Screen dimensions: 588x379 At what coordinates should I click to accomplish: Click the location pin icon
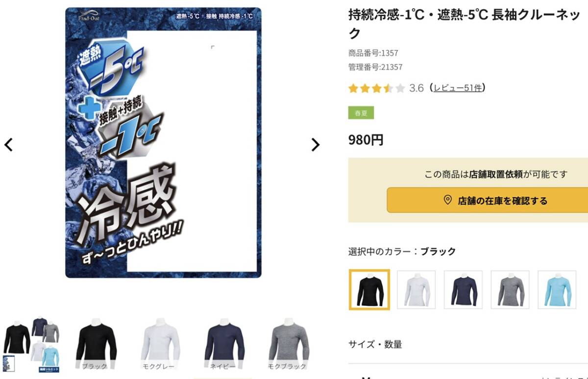click(x=447, y=200)
